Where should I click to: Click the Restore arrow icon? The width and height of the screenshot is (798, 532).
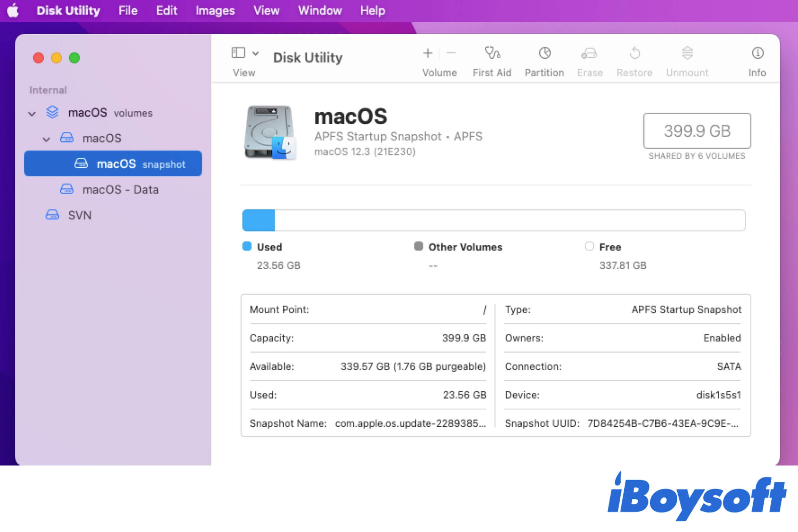pos(634,53)
